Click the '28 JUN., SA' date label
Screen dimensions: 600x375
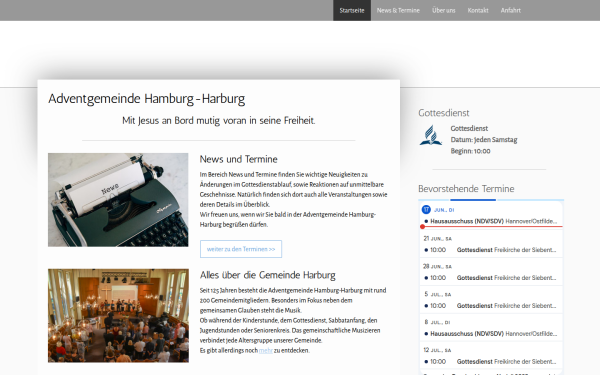[437, 266]
